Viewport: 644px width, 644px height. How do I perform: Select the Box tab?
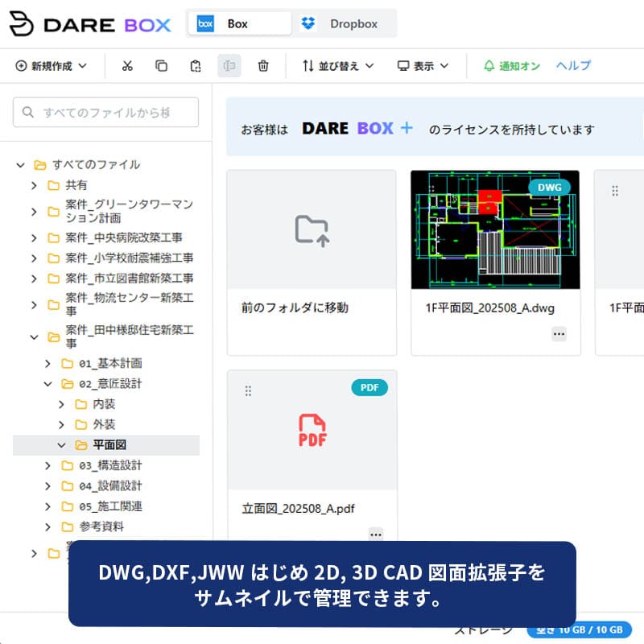click(238, 24)
